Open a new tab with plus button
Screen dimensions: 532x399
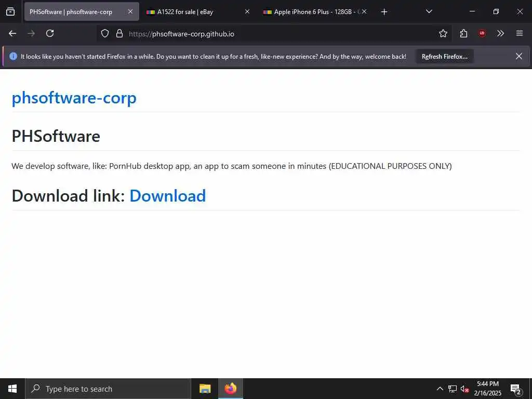(x=384, y=12)
